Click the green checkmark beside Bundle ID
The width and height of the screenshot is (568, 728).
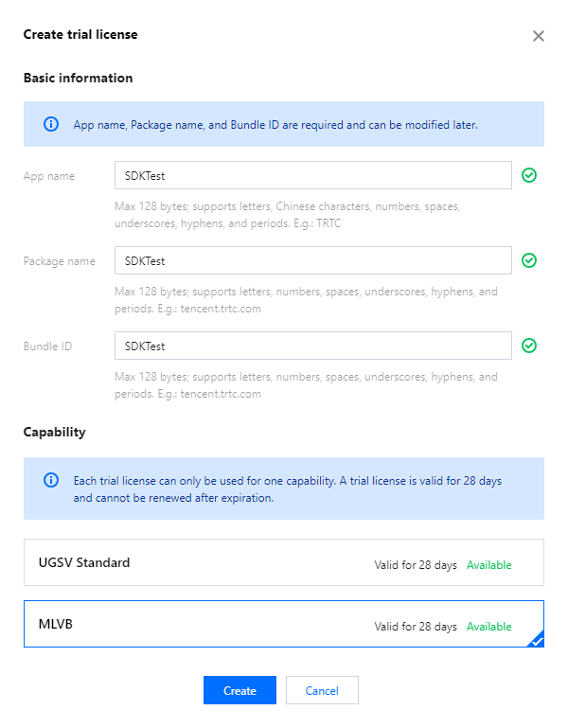pyautogui.click(x=529, y=346)
